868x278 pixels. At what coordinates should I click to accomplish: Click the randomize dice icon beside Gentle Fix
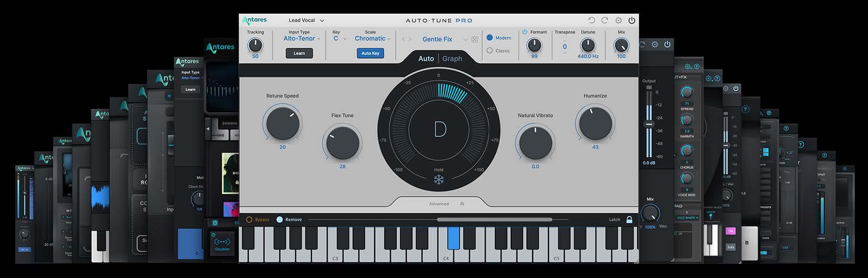(475, 39)
